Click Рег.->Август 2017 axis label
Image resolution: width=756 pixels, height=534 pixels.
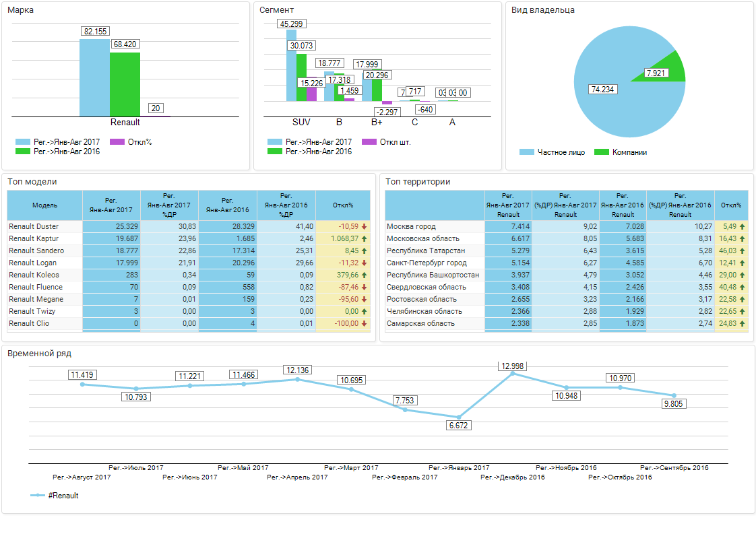click(82, 477)
